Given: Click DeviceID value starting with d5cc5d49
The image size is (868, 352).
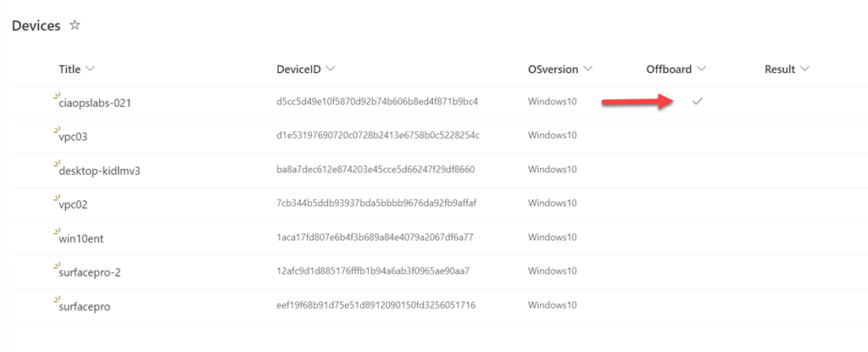Looking at the screenshot, I should coord(376,102).
